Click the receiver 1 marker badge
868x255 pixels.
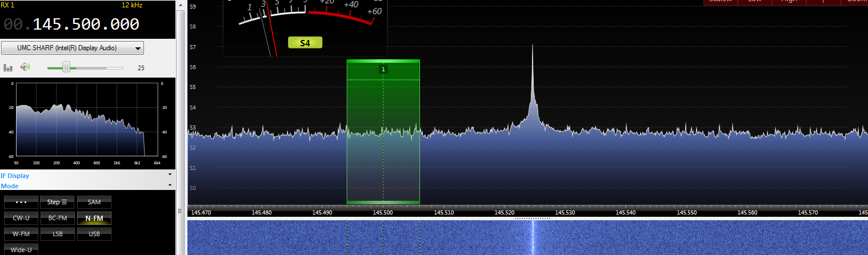coord(383,69)
